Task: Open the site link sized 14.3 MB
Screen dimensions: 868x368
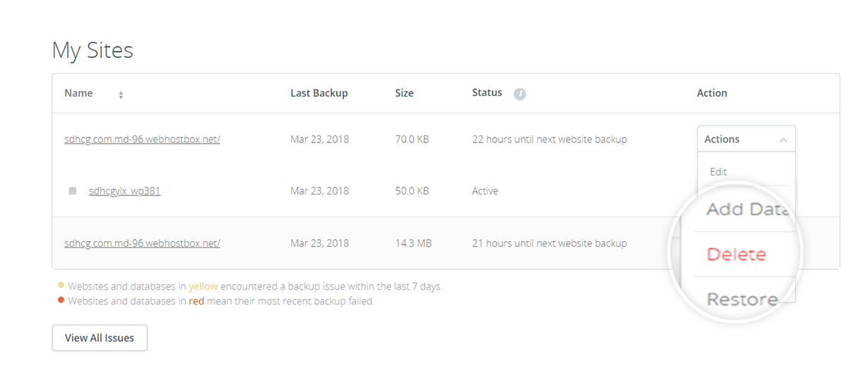Action: point(142,243)
